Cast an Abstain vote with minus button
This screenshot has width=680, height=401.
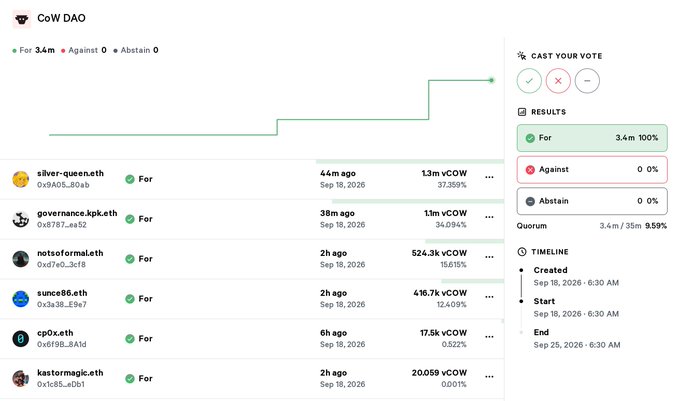pos(587,81)
